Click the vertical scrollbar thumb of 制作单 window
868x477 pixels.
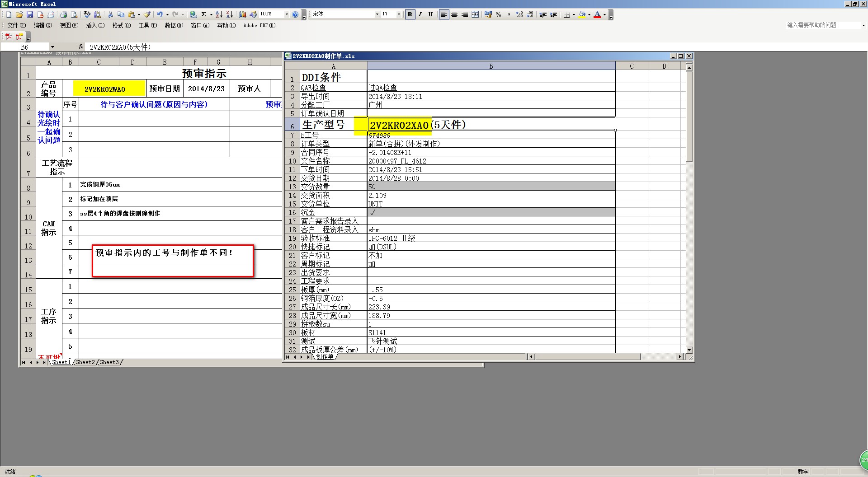click(x=689, y=117)
